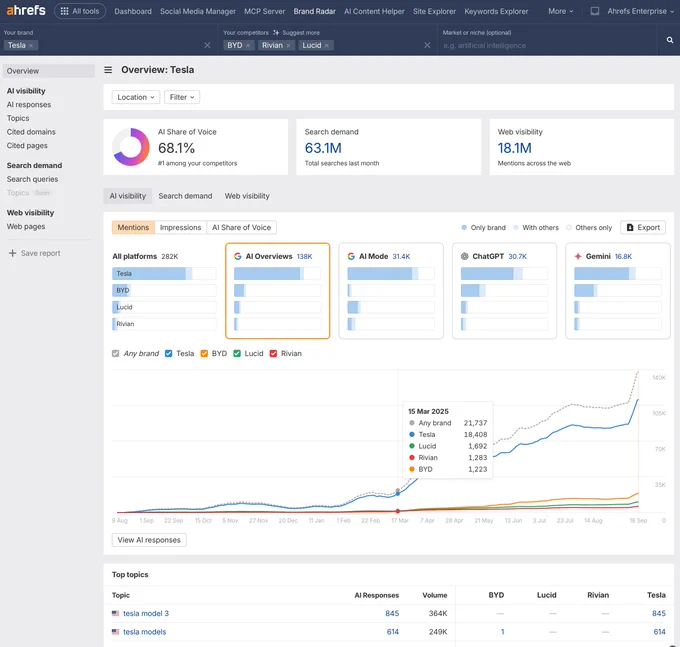
Task: Click the Export button
Action: pos(643,228)
